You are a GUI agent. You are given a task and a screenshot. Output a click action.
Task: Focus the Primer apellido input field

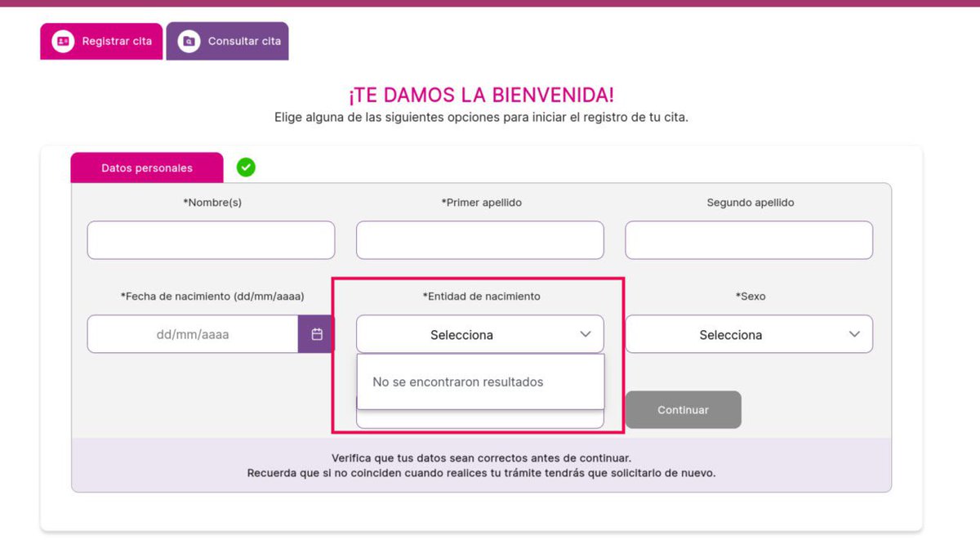click(x=480, y=240)
